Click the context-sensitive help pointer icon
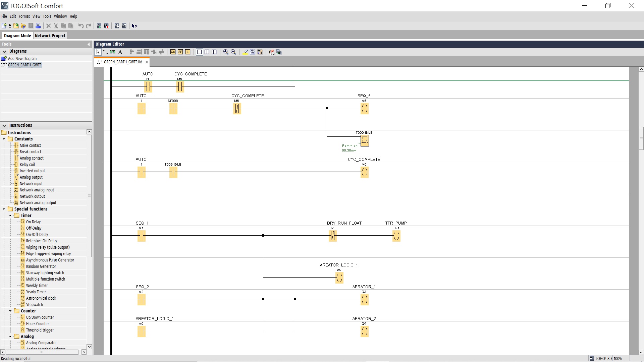 (x=134, y=26)
